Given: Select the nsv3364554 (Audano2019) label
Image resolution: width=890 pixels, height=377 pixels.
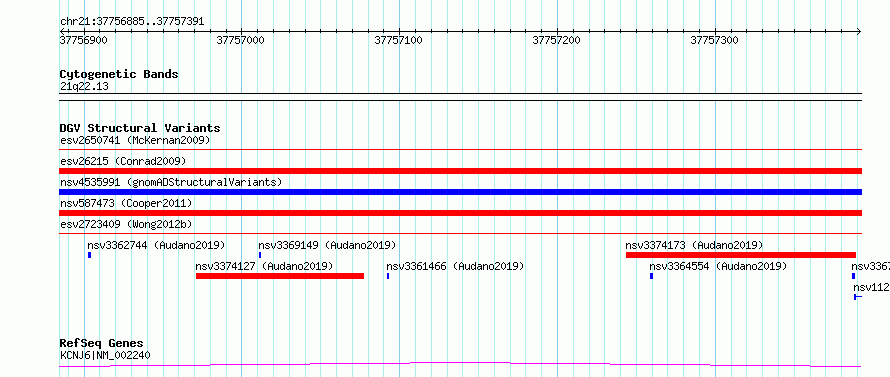Looking at the screenshot, I should (718, 266).
